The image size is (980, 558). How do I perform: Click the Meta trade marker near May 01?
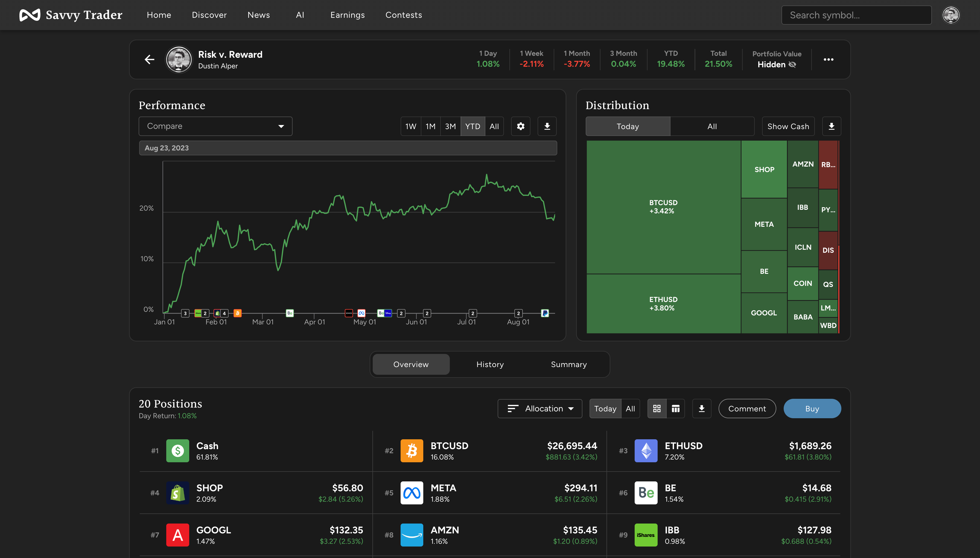click(x=361, y=313)
